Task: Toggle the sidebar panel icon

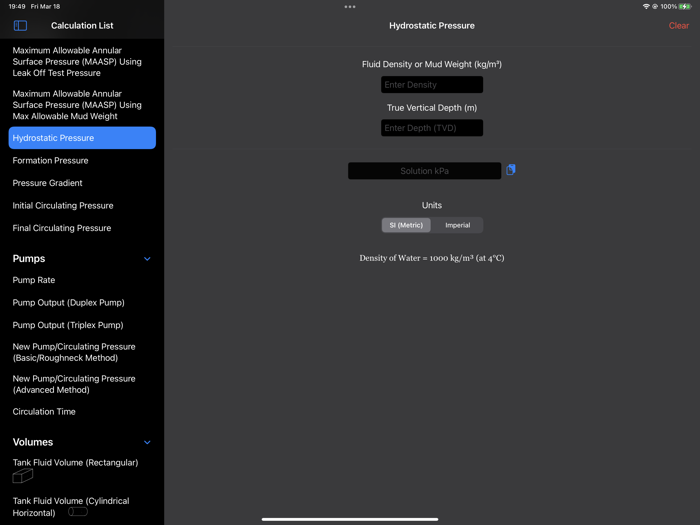Action: click(x=20, y=25)
